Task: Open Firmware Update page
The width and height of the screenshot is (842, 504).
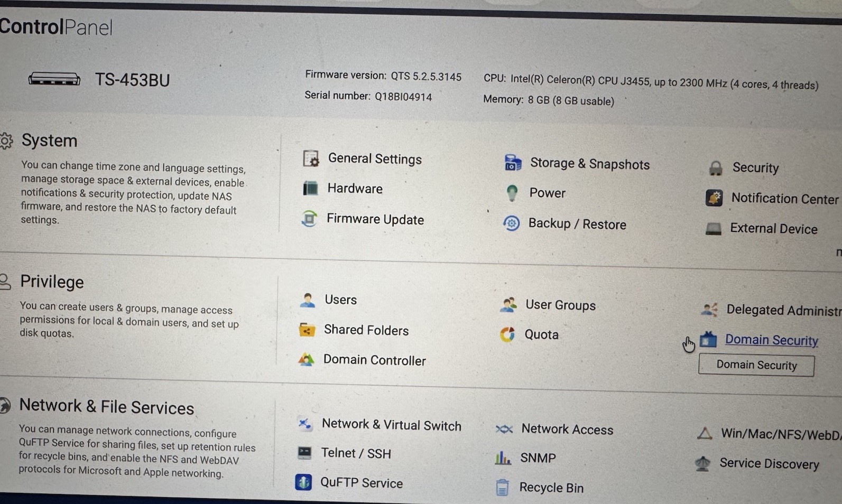Action: pos(375,219)
